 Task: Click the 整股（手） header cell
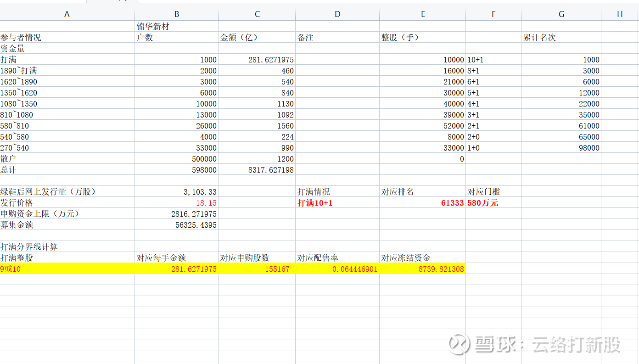tap(422, 37)
